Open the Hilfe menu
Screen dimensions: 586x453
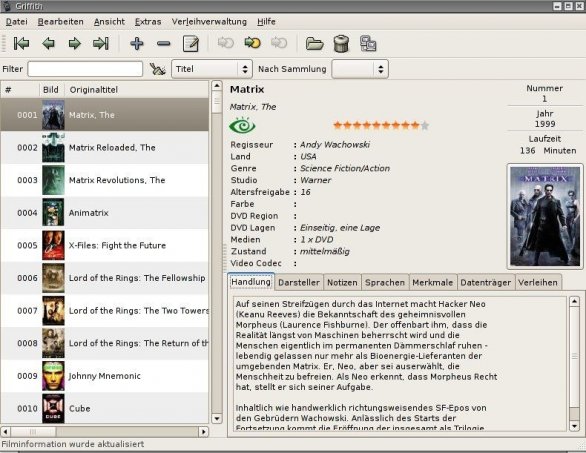266,22
